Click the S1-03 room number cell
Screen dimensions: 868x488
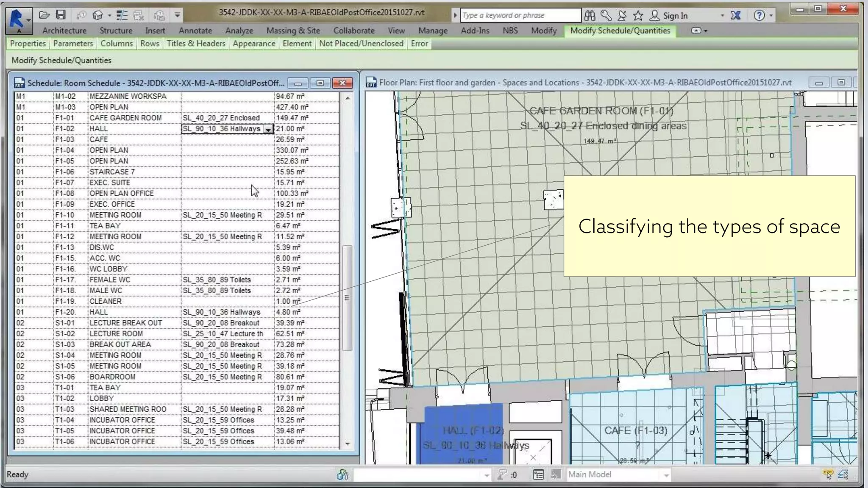pos(70,344)
